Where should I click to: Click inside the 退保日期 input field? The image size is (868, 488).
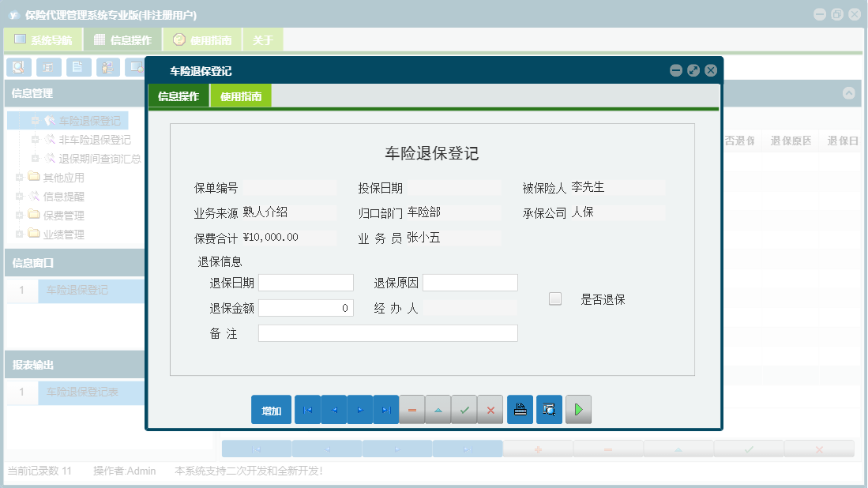(x=306, y=282)
